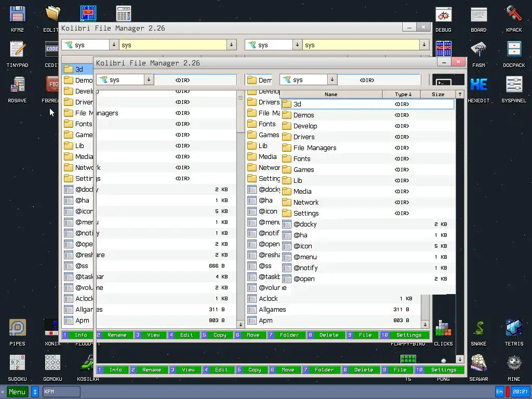
Task: Expand left path history in back window
Action: (x=231, y=45)
